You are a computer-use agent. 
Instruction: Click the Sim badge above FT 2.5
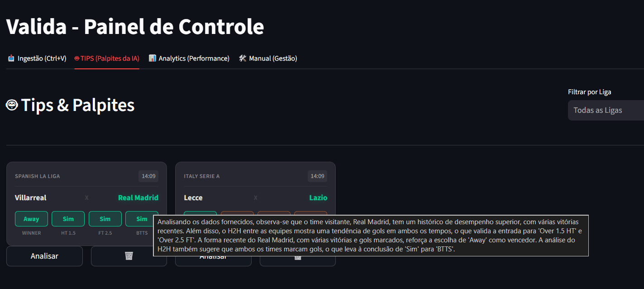(x=105, y=219)
